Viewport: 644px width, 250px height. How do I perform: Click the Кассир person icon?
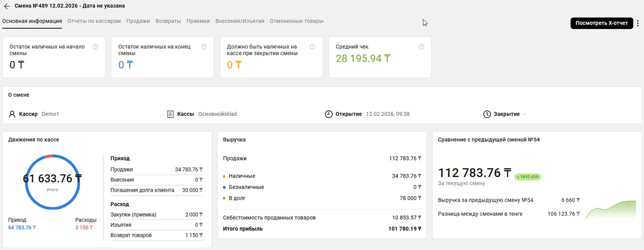pos(12,114)
